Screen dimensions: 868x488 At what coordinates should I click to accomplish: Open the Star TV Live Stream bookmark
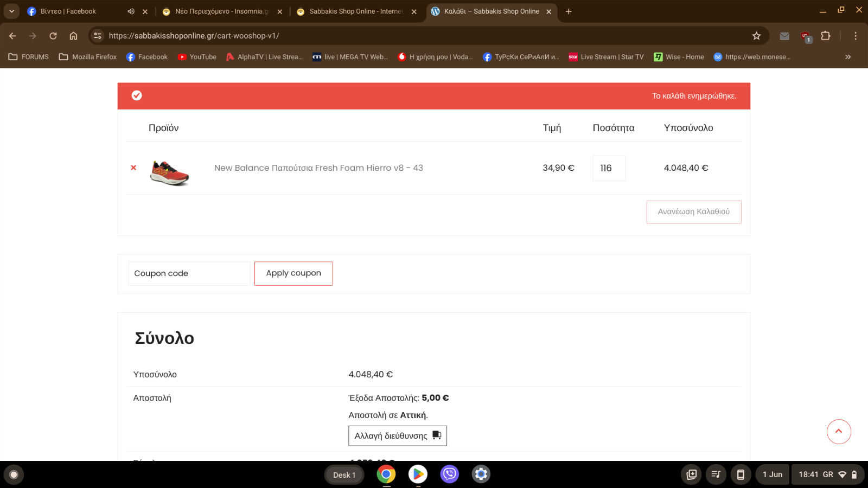click(606, 57)
